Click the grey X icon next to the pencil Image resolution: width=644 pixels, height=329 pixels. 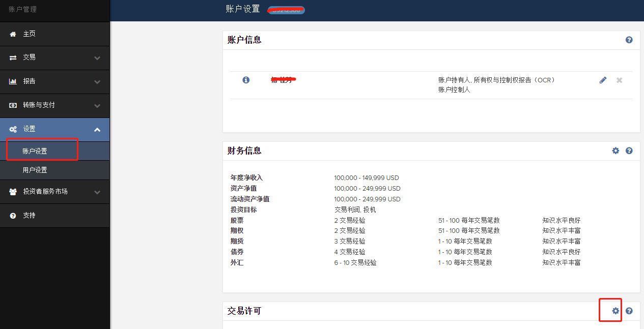619,80
